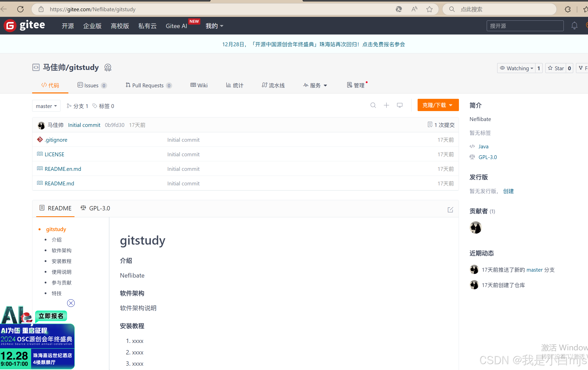Open the Pull Requests tab
Viewport: 588px width, 370px height.
(148, 85)
